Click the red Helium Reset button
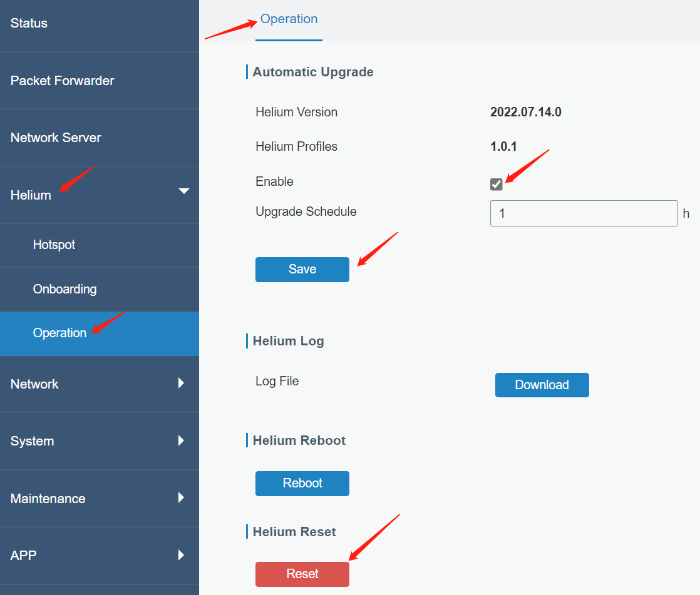 [x=302, y=574]
